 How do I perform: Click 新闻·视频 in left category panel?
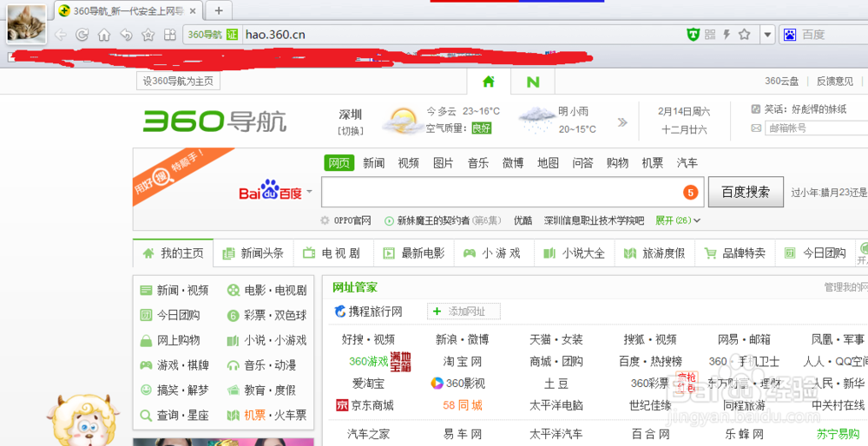[x=182, y=291]
